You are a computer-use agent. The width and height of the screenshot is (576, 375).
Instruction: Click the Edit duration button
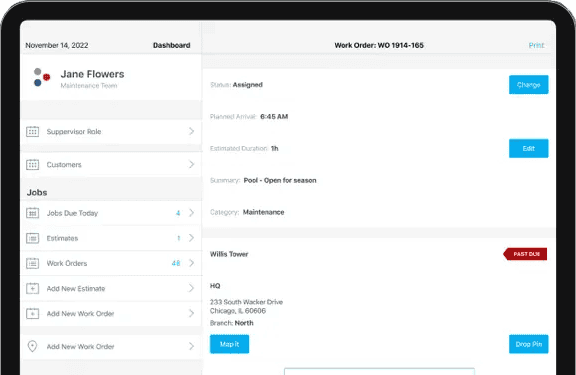tap(528, 148)
